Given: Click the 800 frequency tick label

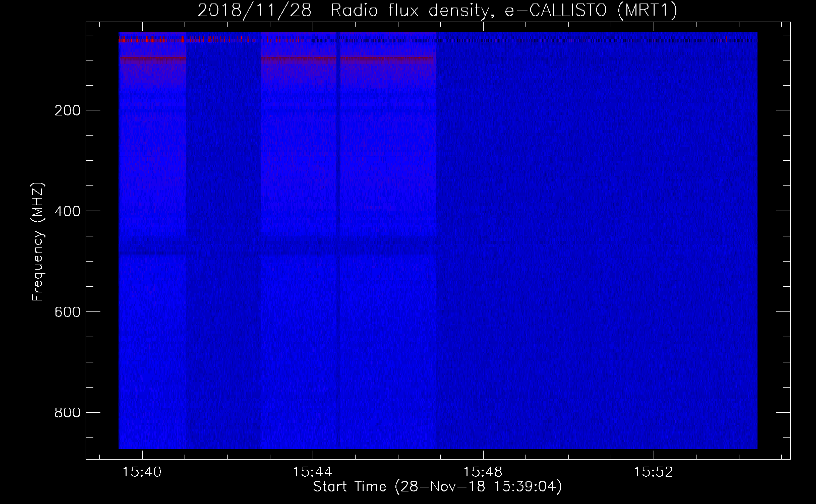Looking at the screenshot, I should pos(68,413).
